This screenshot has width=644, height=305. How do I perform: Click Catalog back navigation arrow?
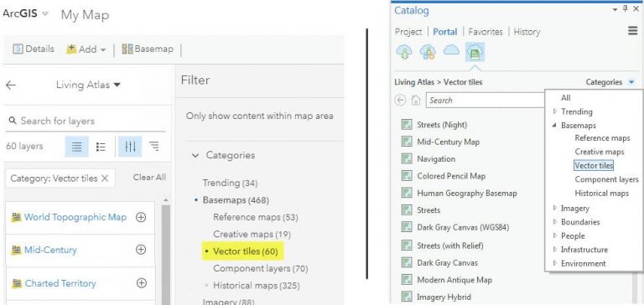tap(400, 101)
